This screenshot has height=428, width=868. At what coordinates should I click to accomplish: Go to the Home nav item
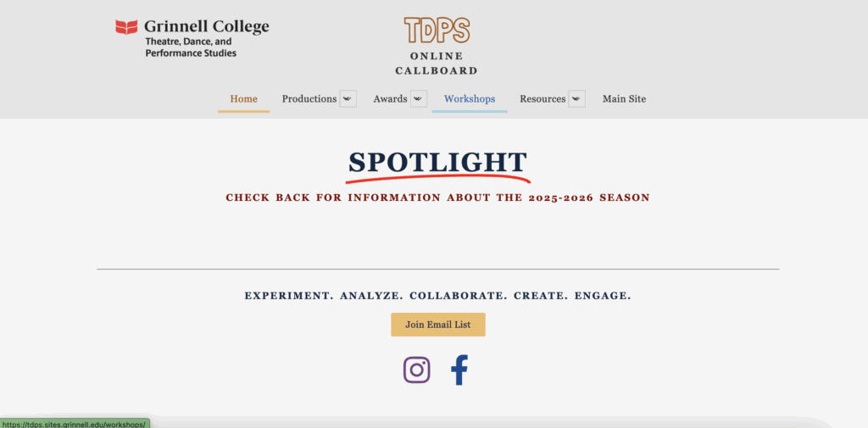[x=243, y=99]
